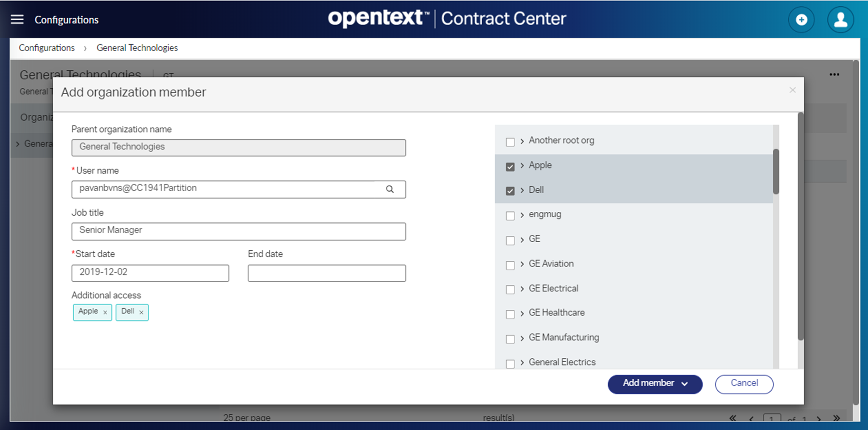Go to first page of results
The height and width of the screenshot is (430, 868).
[733, 418]
